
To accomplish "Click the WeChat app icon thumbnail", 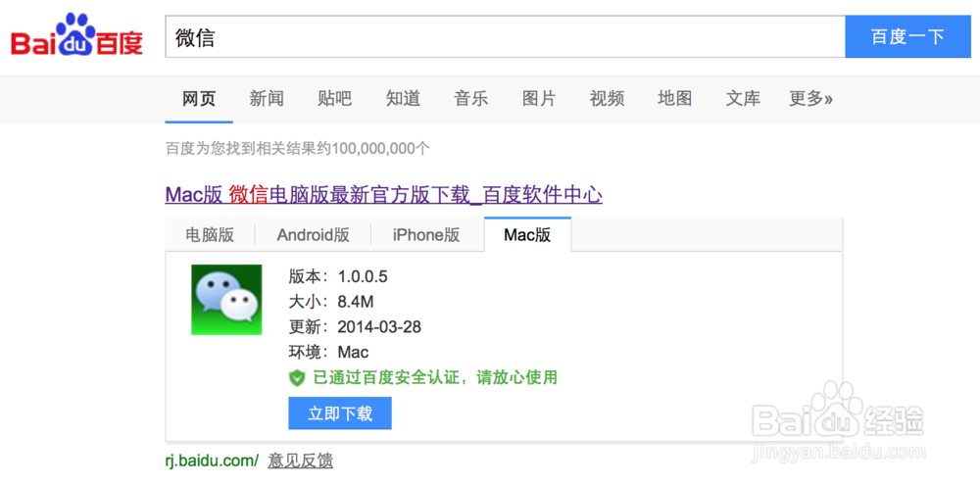I will [226, 300].
